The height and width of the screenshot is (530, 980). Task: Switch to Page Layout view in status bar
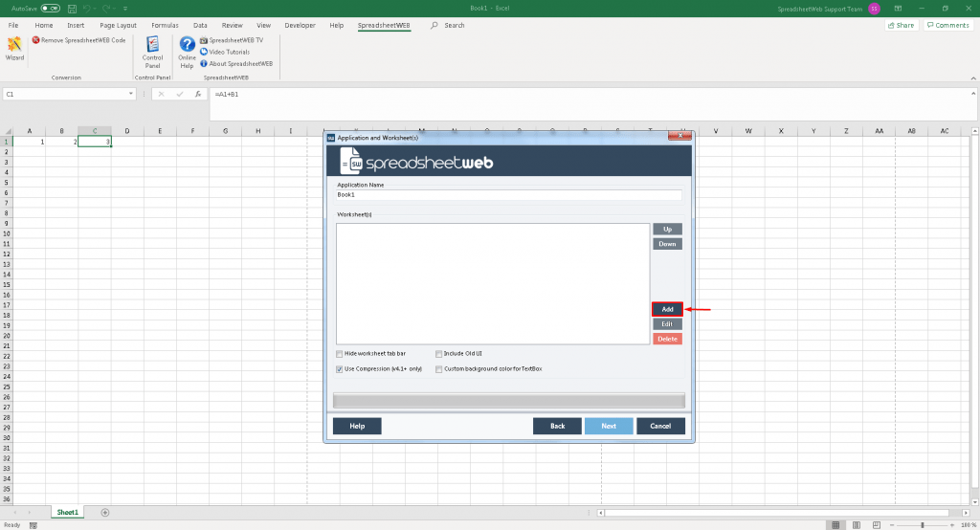[x=857, y=525]
